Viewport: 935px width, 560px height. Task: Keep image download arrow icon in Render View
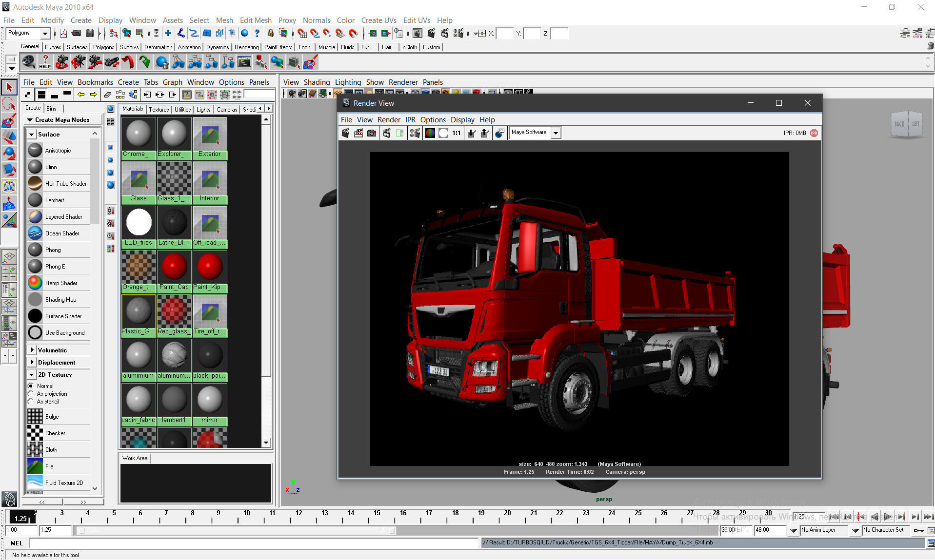click(x=472, y=133)
